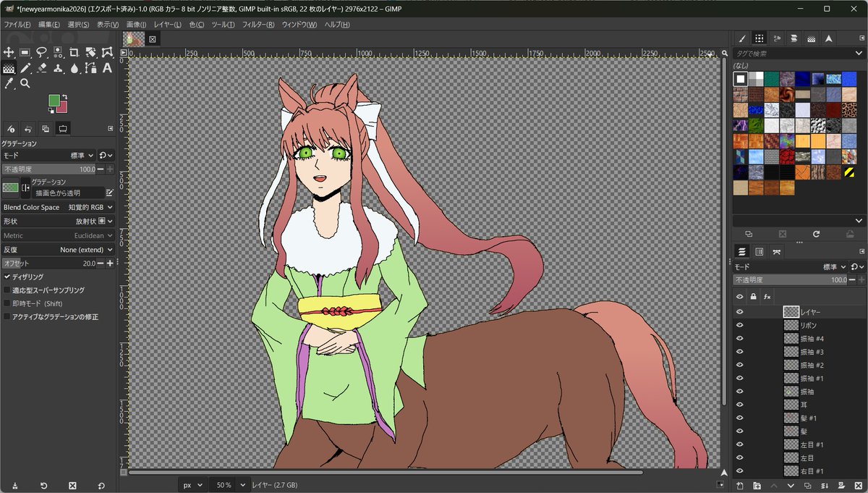
Task: Open the Blend Color Space dropdown
Action: (x=58, y=207)
